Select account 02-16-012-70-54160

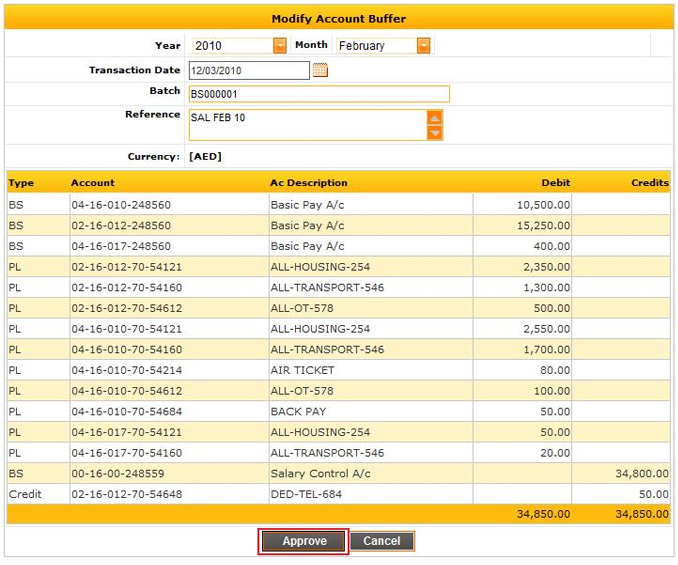coord(127,288)
